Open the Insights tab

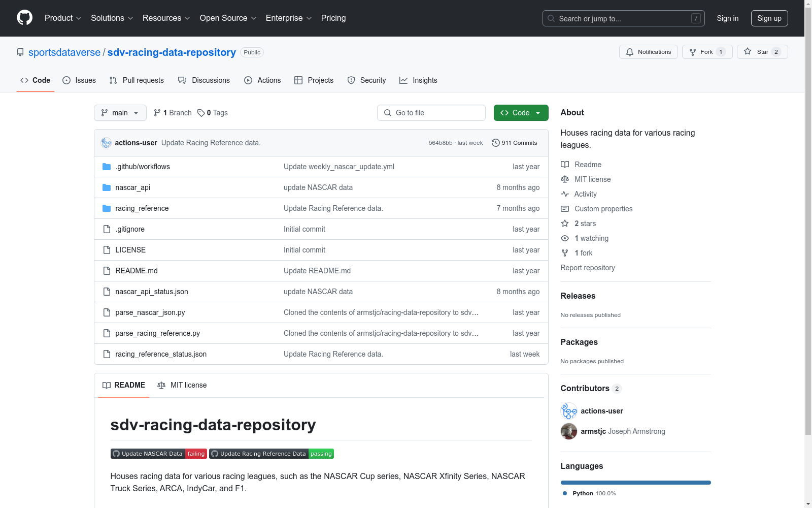(x=418, y=80)
